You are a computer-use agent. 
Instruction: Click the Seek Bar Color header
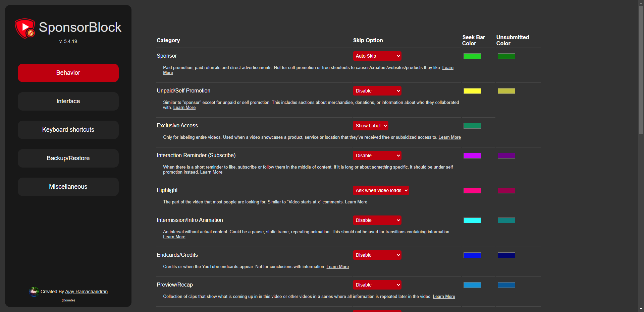coord(473,40)
